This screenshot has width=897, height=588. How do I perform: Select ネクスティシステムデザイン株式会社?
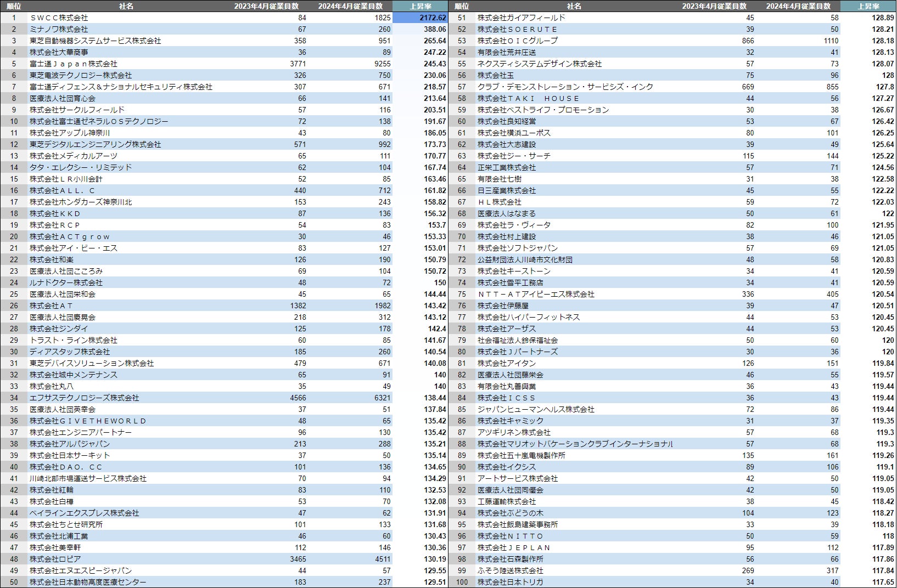coord(540,64)
